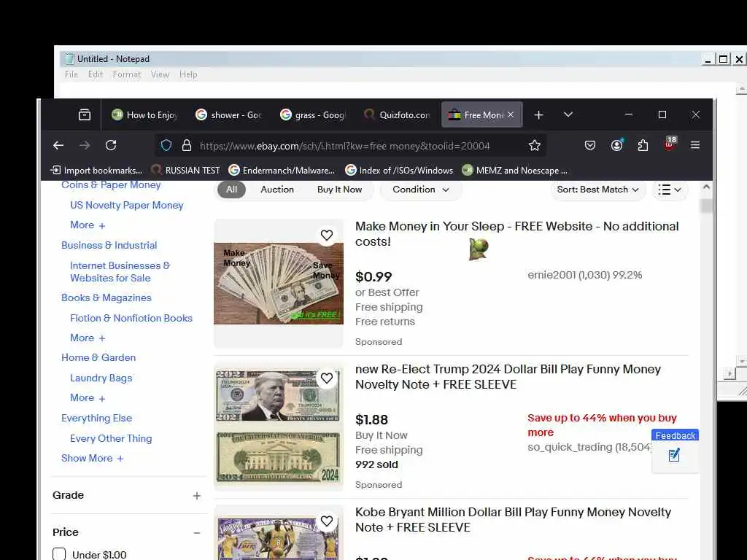
Task: Open Make Money in Your Sleep listing title
Action: click(x=517, y=234)
